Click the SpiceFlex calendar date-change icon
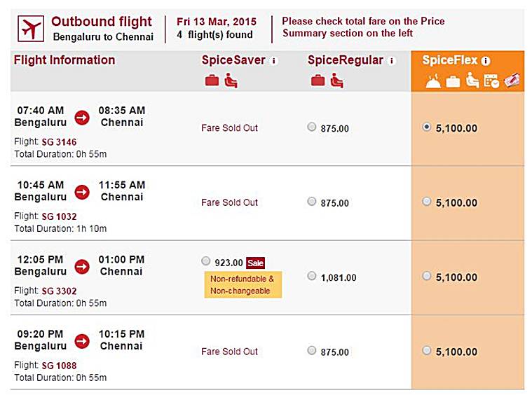Viewport: 532px width, 395px height. [x=492, y=81]
